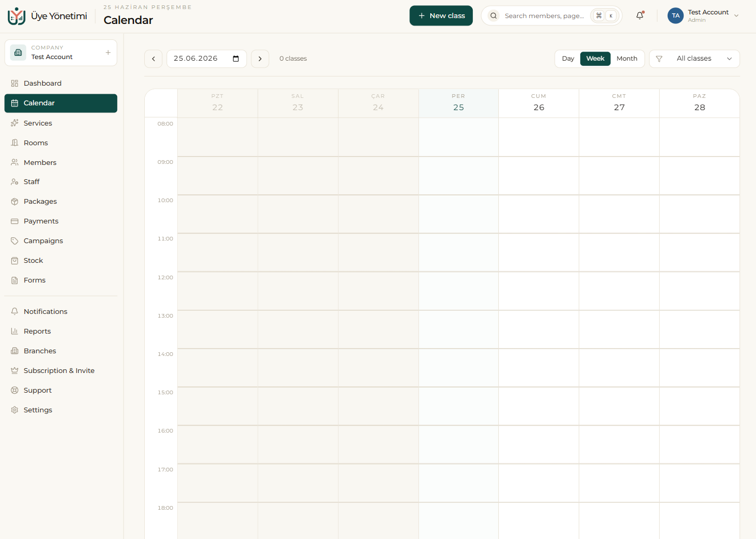Screen dimensions: 756x539
Task: Click the 08:00 time label
Action: pyautogui.click(x=165, y=124)
